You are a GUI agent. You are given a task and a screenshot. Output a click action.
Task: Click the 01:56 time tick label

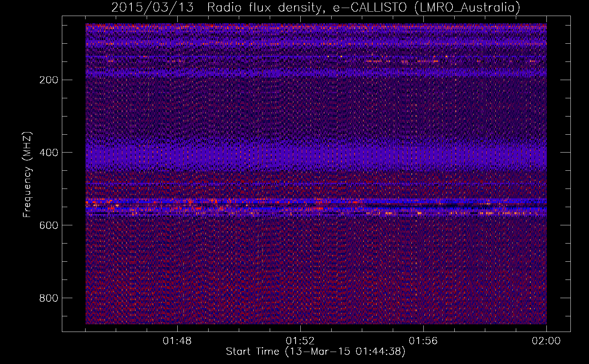click(423, 341)
